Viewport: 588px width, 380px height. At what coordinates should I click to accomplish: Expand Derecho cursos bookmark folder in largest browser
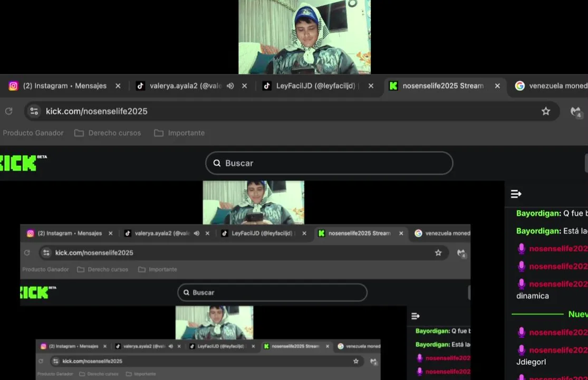coord(108,133)
